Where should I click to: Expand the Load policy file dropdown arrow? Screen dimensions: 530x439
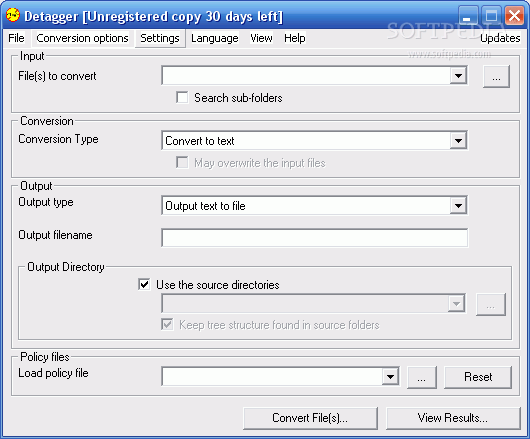click(x=390, y=376)
